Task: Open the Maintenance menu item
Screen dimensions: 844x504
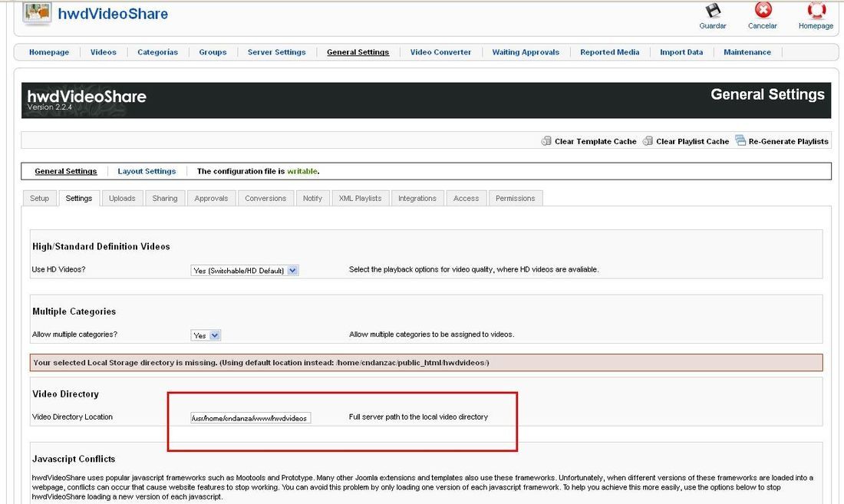Action: click(747, 52)
